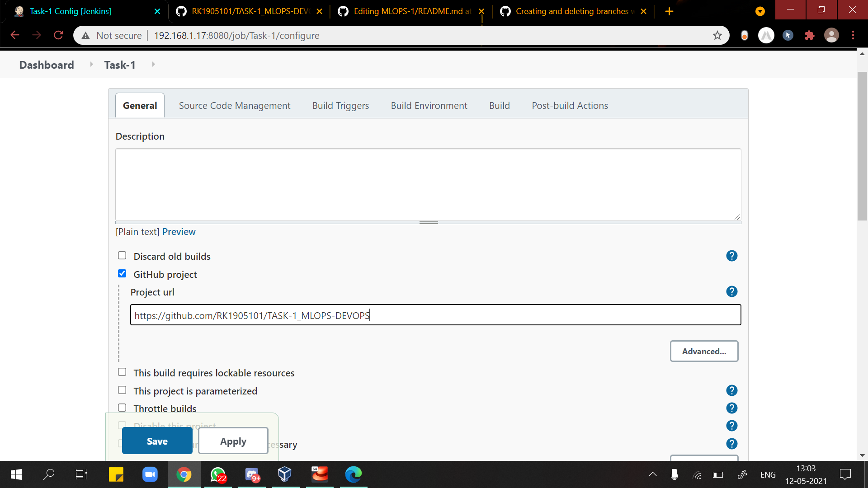868x488 pixels.
Task: Apply the configuration changes
Action: tap(233, 441)
